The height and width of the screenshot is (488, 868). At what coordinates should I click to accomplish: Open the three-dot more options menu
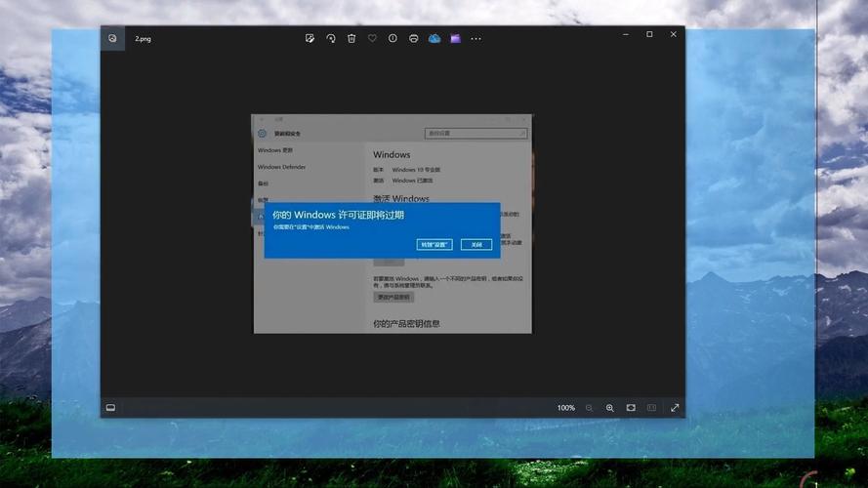click(x=475, y=39)
